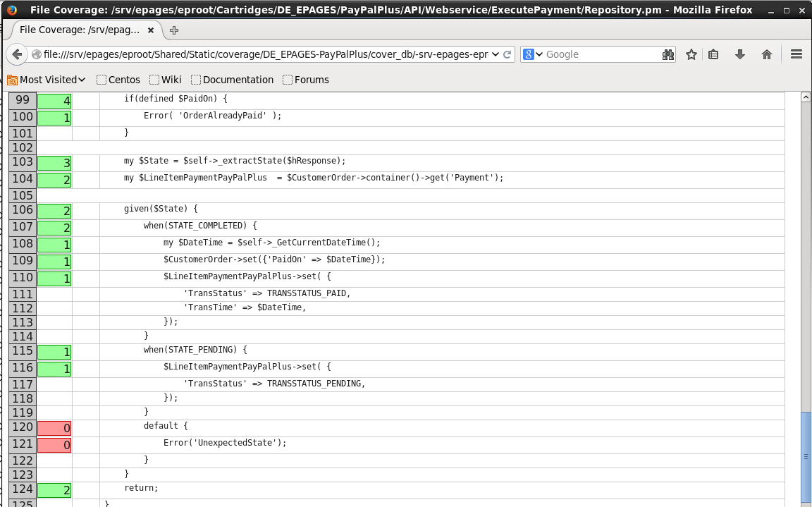Open the bookmarks list icon
Viewport: 812px width, 507px height.
pyautogui.click(x=713, y=54)
